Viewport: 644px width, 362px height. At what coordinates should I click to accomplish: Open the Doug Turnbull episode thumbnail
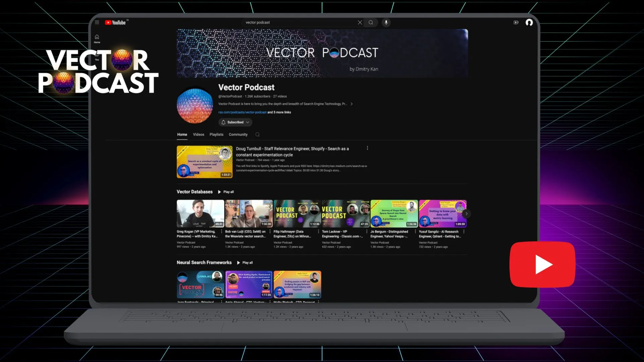point(204,162)
